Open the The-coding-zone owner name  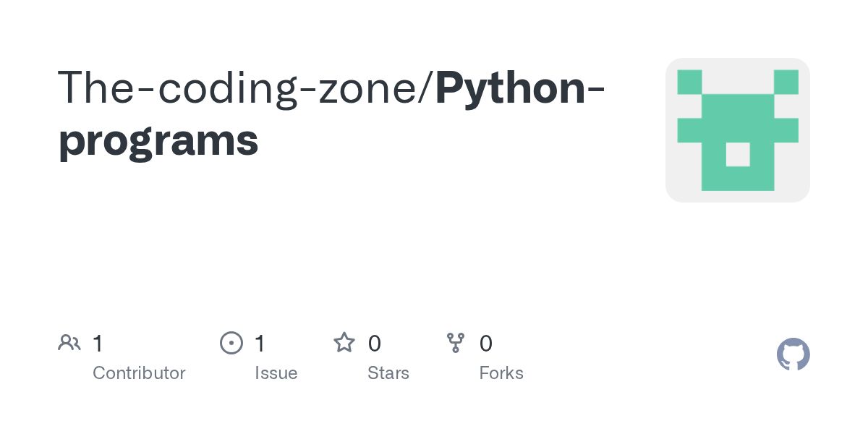point(241,87)
